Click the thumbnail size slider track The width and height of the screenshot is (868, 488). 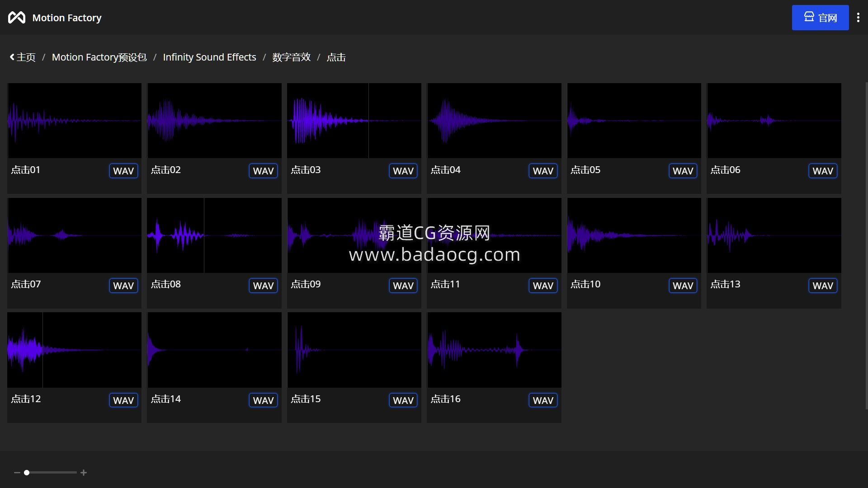tap(50, 473)
